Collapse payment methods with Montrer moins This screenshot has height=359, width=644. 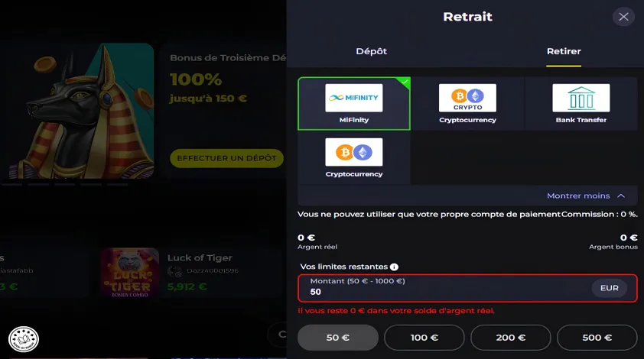click(x=578, y=196)
